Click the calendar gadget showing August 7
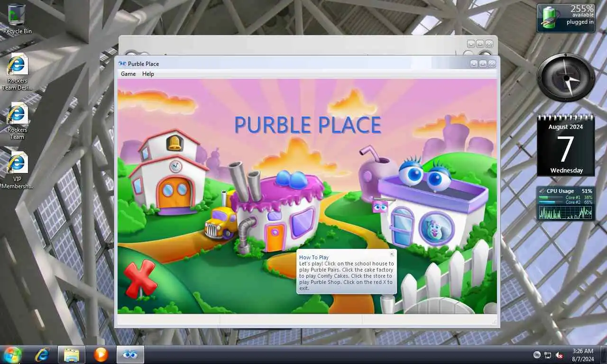This screenshot has width=607, height=364. point(566,145)
